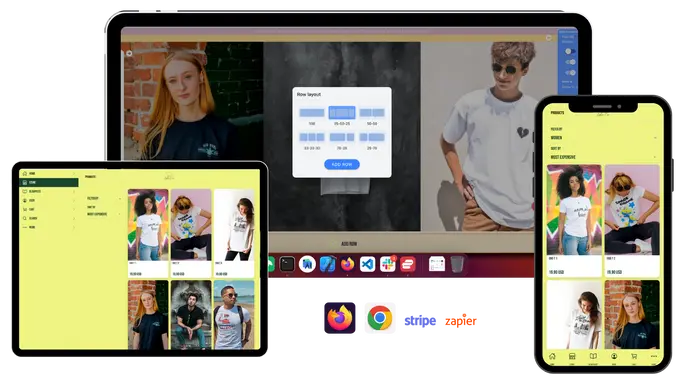The width and height of the screenshot is (684, 384).
Task: Open the Most Expensive sort dropdown on the phone
Action: click(x=603, y=157)
